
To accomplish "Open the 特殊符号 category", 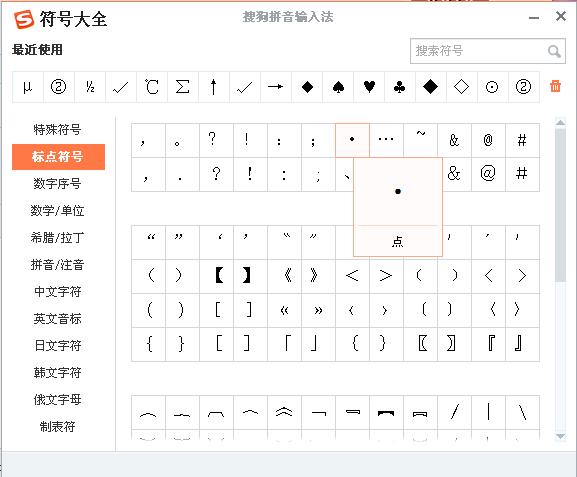I will [57, 130].
